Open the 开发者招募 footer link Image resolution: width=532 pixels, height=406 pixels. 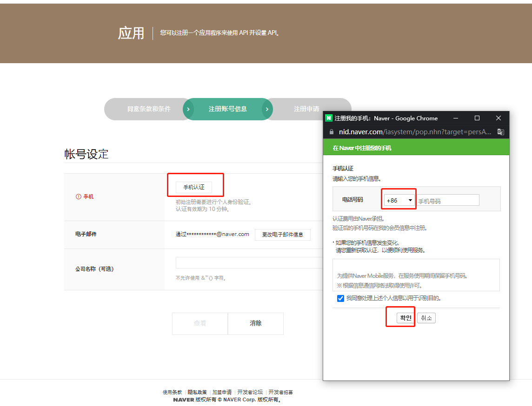coord(280,392)
